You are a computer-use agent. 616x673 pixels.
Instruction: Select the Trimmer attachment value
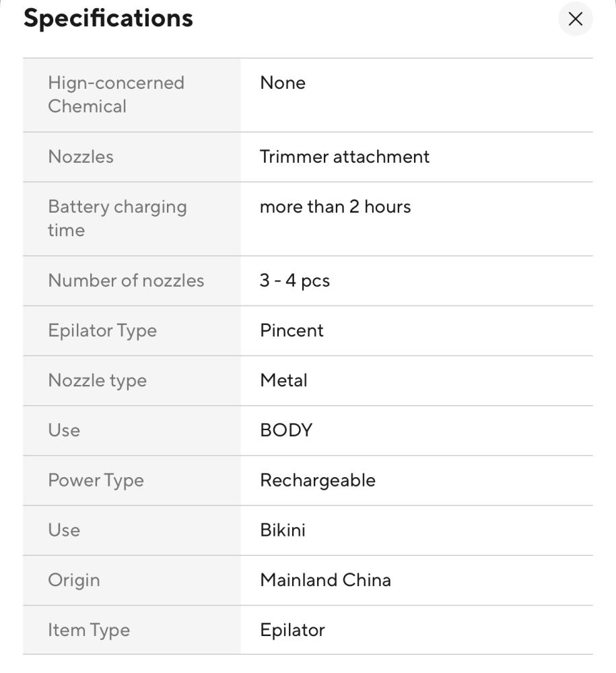click(x=345, y=157)
